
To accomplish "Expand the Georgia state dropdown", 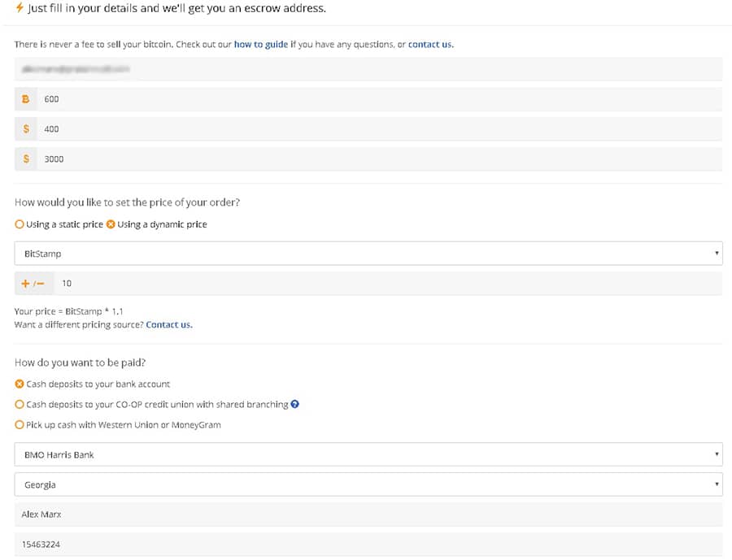I will [x=368, y=485].
